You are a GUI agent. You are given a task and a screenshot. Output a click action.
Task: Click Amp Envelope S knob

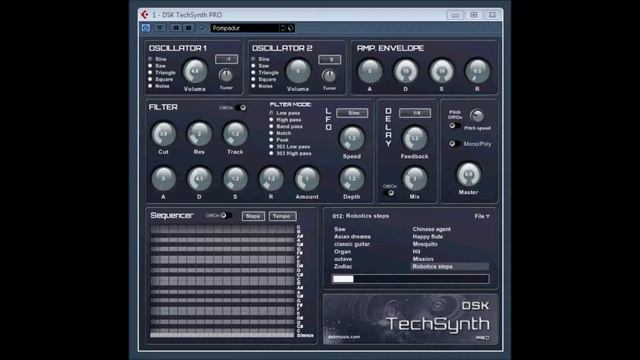[442, 71]
